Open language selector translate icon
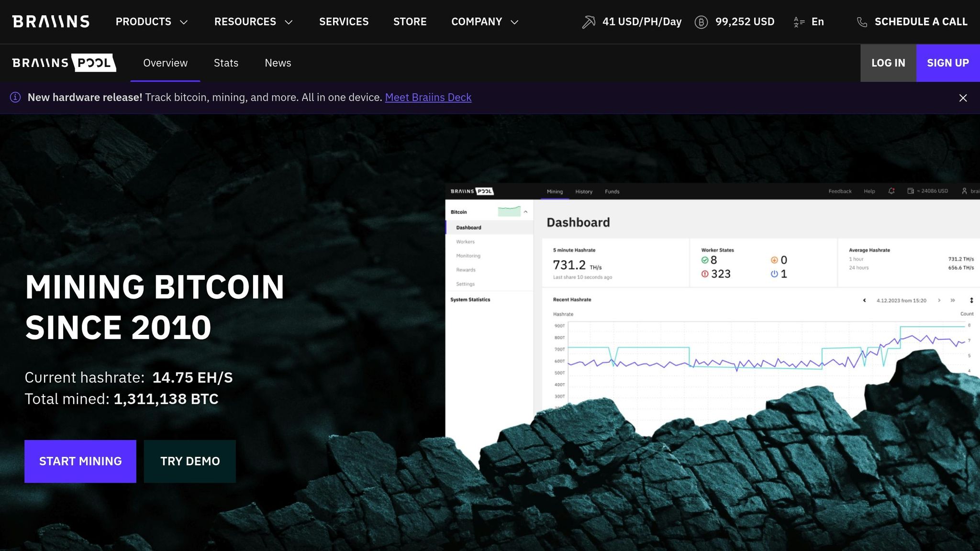This screenshot has height=551, width=980. [x=799, y=22]
